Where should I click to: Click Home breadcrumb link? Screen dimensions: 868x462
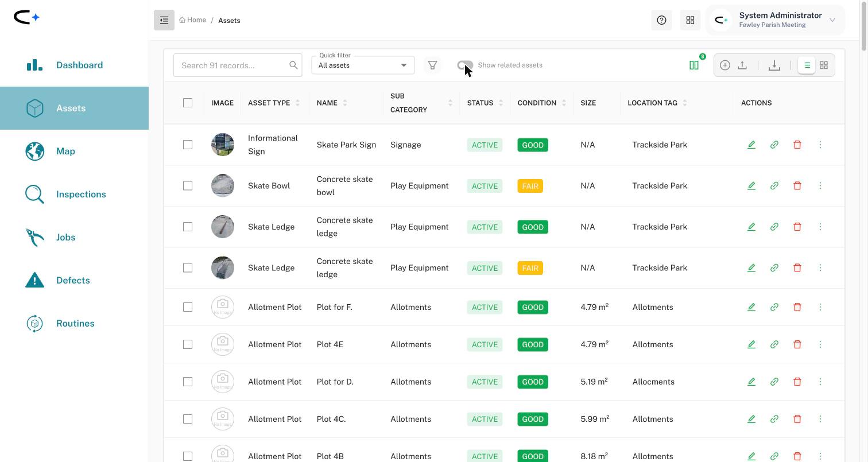tap(192, 20)
